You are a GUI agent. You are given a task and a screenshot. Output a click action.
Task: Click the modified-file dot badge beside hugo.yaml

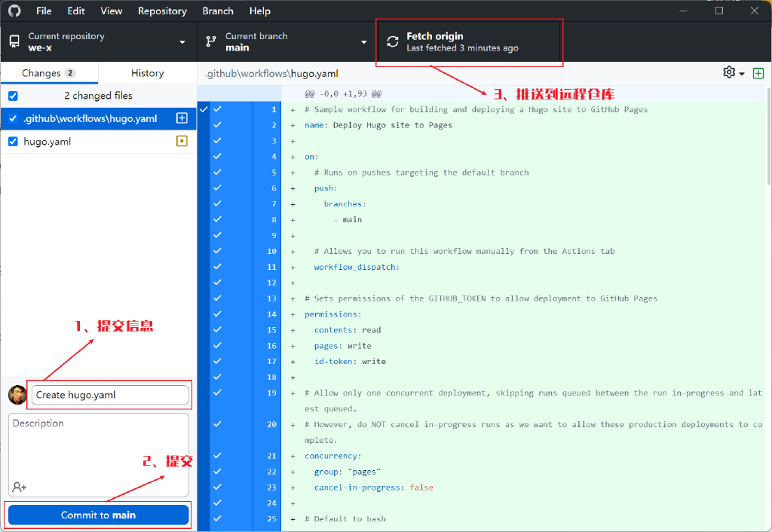[182, 140]
